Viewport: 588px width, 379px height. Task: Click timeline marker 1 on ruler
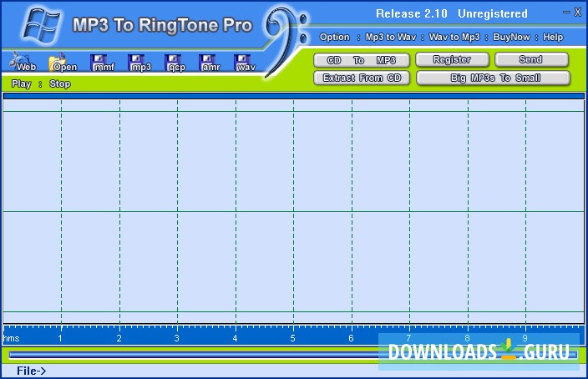(x=60, y=338)
